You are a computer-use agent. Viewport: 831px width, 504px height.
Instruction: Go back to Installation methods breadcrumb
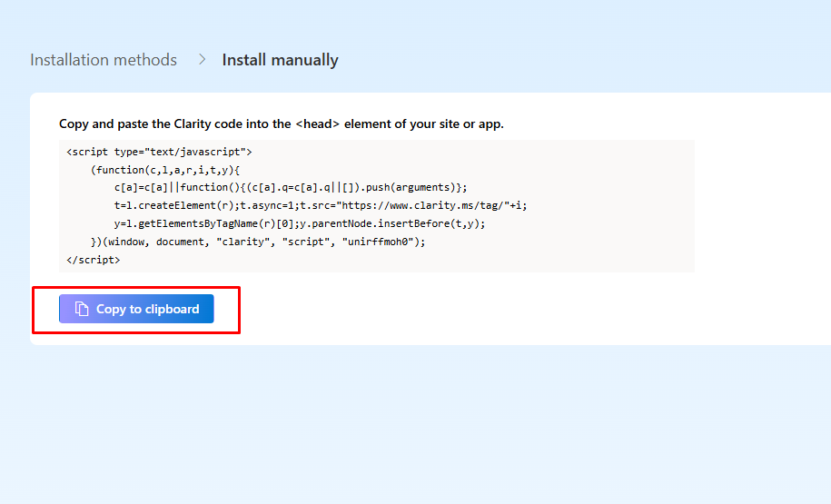104,60
